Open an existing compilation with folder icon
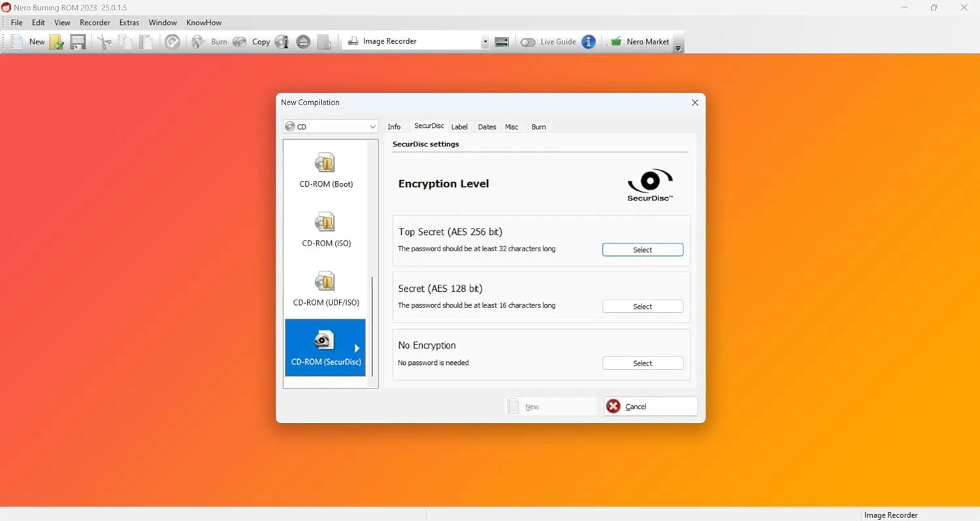Viewport: 980px width, 521px height. [57, 41]
